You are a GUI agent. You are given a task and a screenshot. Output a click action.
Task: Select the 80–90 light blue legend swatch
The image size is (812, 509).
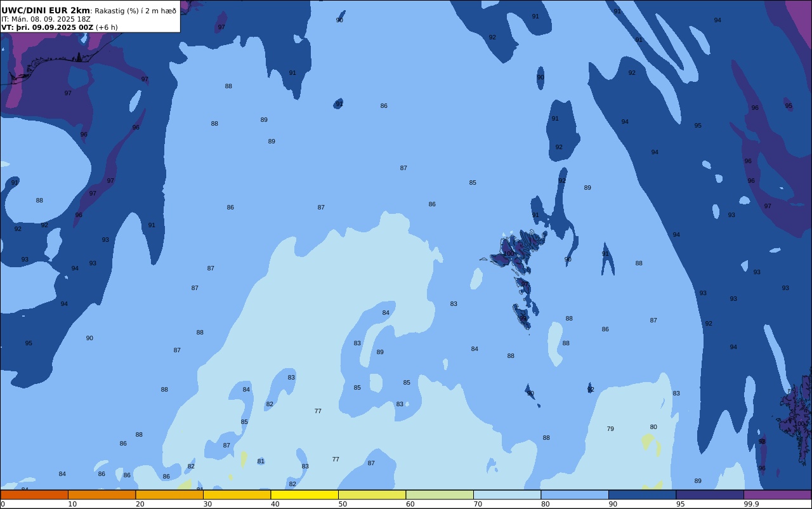[x=575, y=494]
